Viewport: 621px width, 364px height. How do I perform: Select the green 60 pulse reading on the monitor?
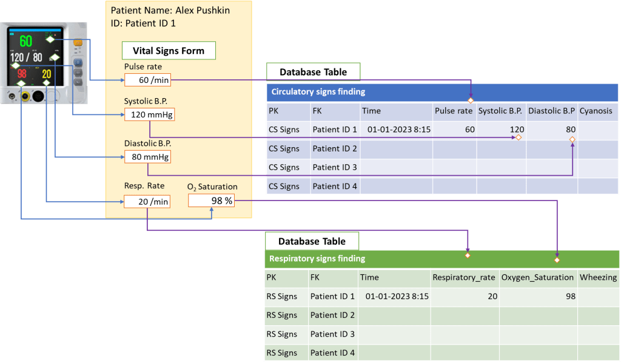click(25, 42)
